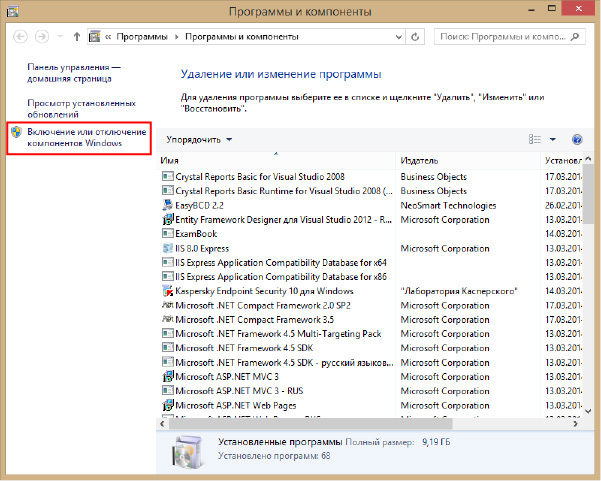Select .NET Compact Framework 2.0 SP2 icon
601x481 pixels.
[x=167, y=305]
